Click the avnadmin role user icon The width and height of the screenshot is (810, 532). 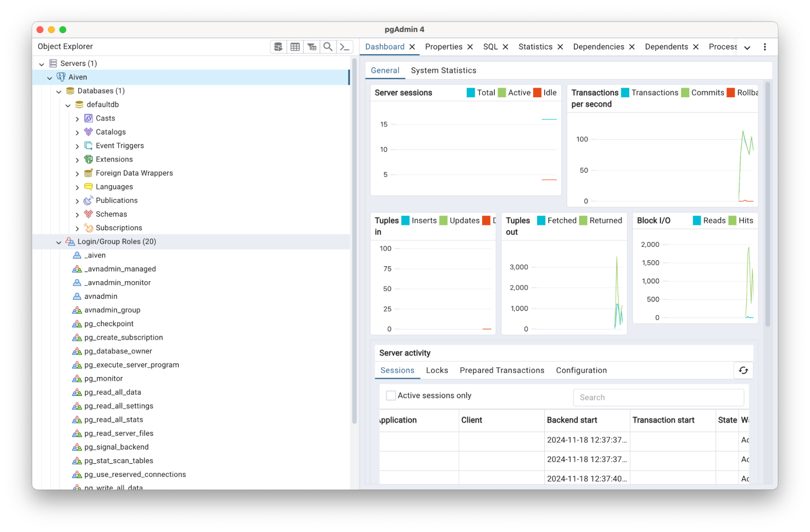coord(77,296)
